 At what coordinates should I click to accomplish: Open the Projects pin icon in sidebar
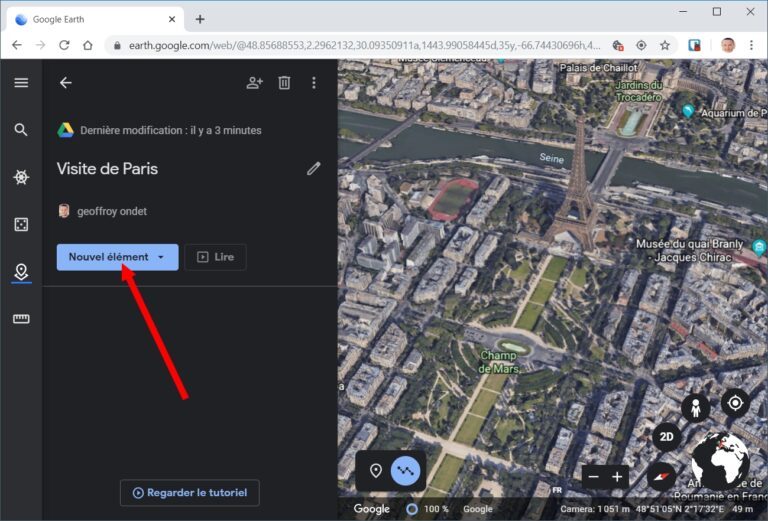point(21,272)
